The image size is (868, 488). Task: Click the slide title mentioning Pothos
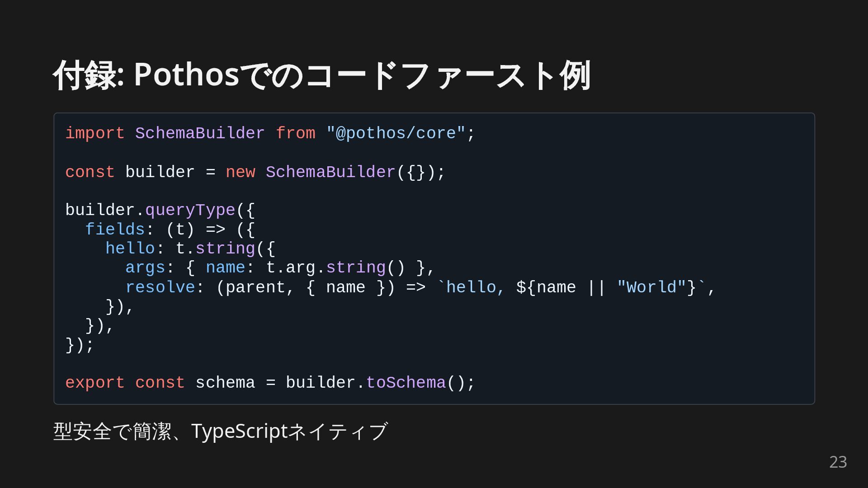point(321,75)
